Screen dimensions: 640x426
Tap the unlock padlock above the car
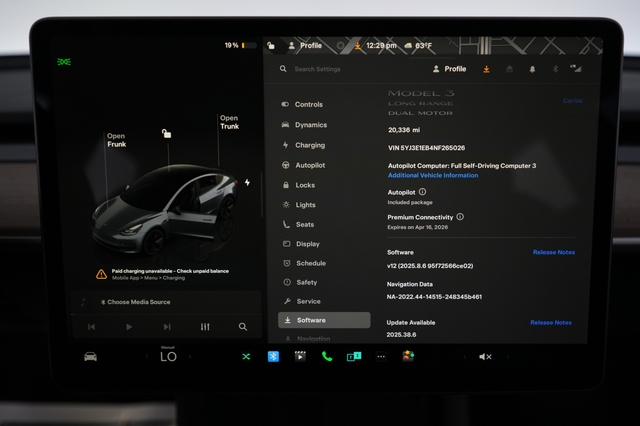click(166, 133)
